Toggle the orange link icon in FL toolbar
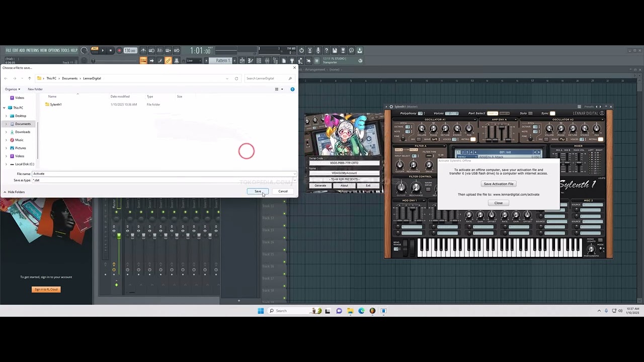This screenshot has height=362, width=644. tap(168, 60)
